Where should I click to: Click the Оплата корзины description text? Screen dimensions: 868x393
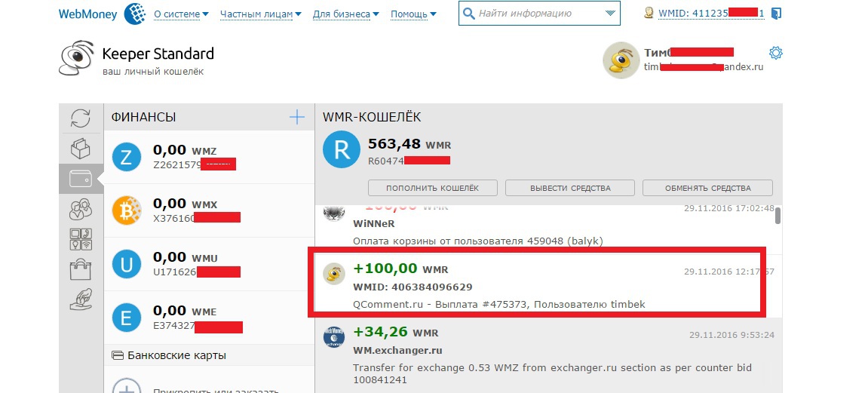(477, 241)
